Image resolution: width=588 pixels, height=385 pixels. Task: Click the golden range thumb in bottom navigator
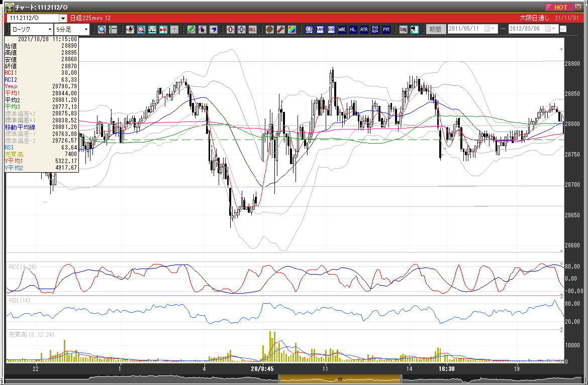pos(340,379)
